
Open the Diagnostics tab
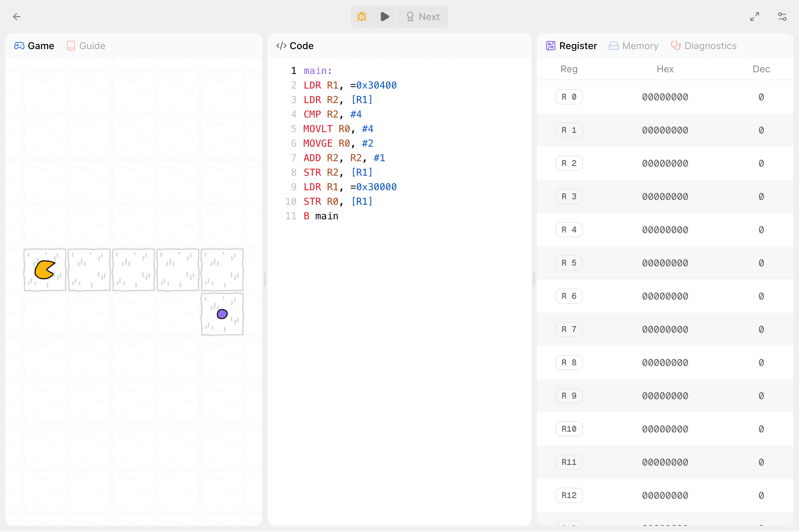710,45
